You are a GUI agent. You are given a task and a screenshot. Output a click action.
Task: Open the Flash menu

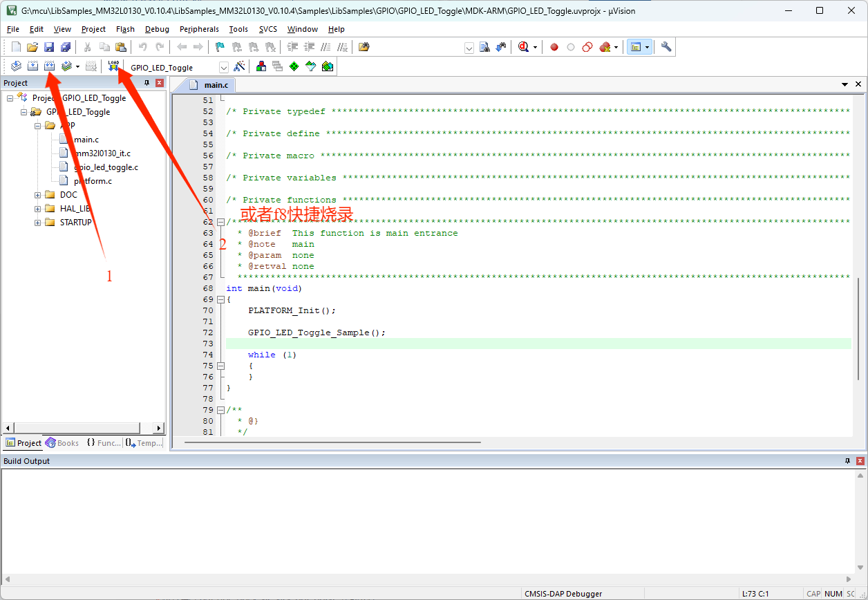(125, 29)
